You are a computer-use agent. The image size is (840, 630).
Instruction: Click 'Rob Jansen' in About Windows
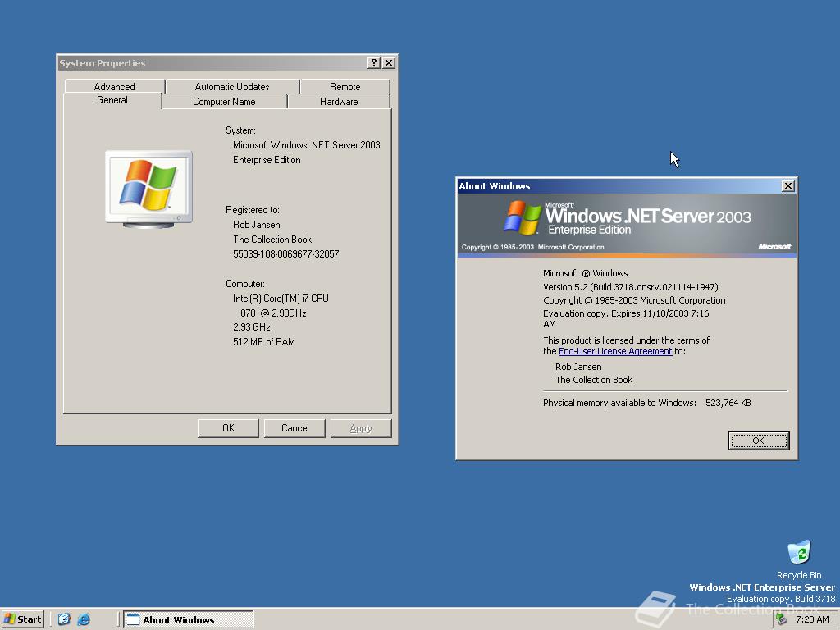tap(578, 367)
